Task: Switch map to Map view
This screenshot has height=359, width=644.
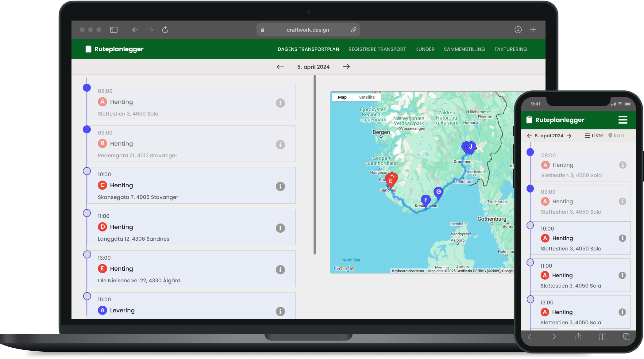Action: (342, 97)
